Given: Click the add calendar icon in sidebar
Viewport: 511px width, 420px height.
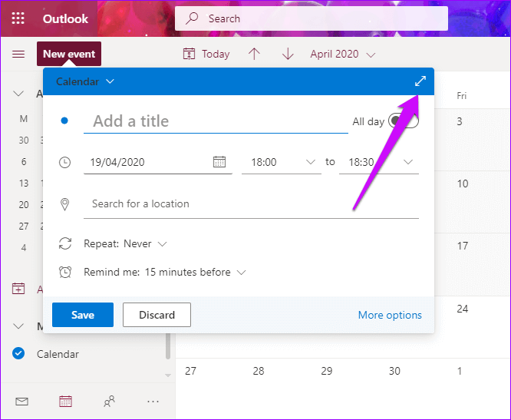Looking at the screenshot, I should click(x=18, y=289).
